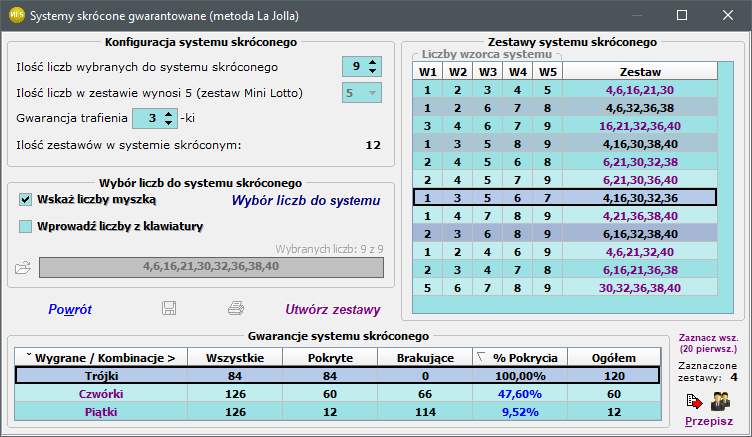Image resolution: width=752 pixels, height=437 pixels.
Task: Select set row 6,21,30,36,40
Action: [x=565, y=180]
